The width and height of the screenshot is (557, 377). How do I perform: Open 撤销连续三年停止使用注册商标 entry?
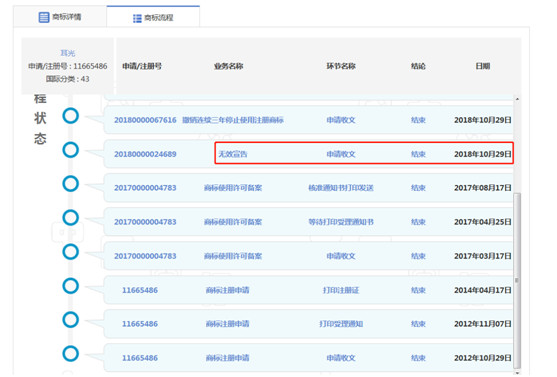point(233,120)
